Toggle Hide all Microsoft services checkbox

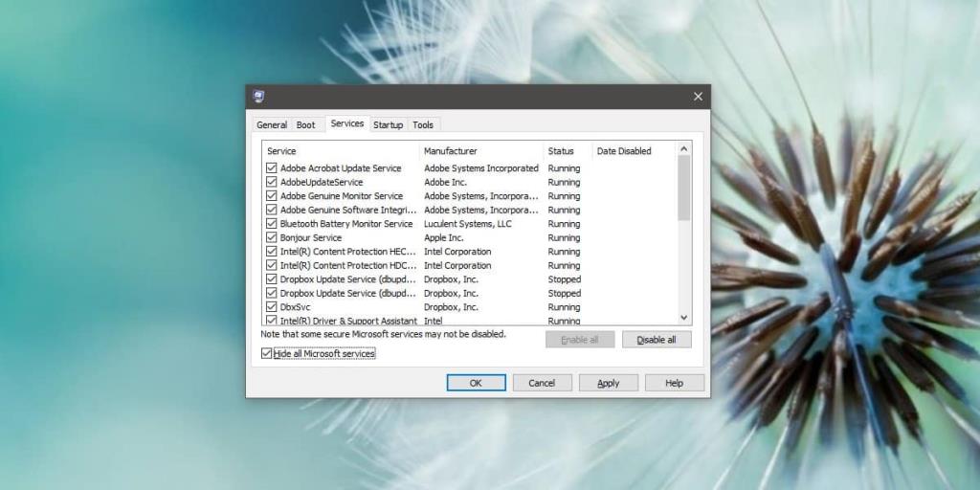coord(267,354)
